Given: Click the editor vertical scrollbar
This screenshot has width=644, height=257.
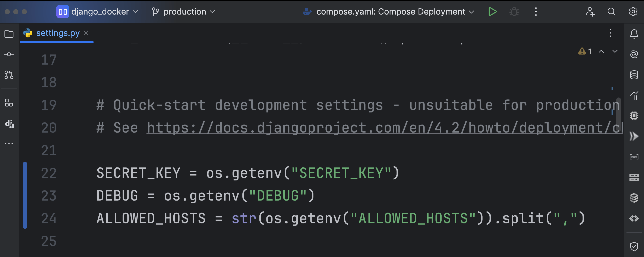Looking at the screenshot, I should (x=618, y=110).
